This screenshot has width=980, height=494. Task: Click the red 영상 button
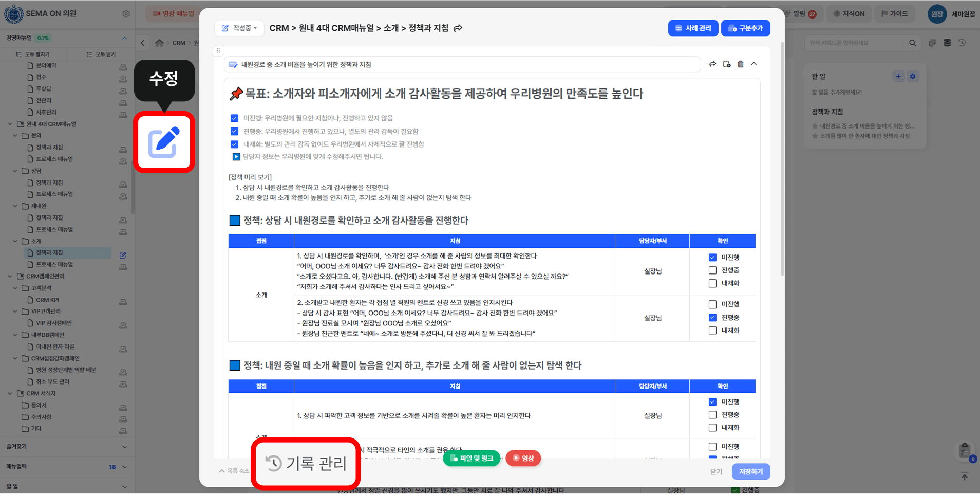[x=523, y=458]
